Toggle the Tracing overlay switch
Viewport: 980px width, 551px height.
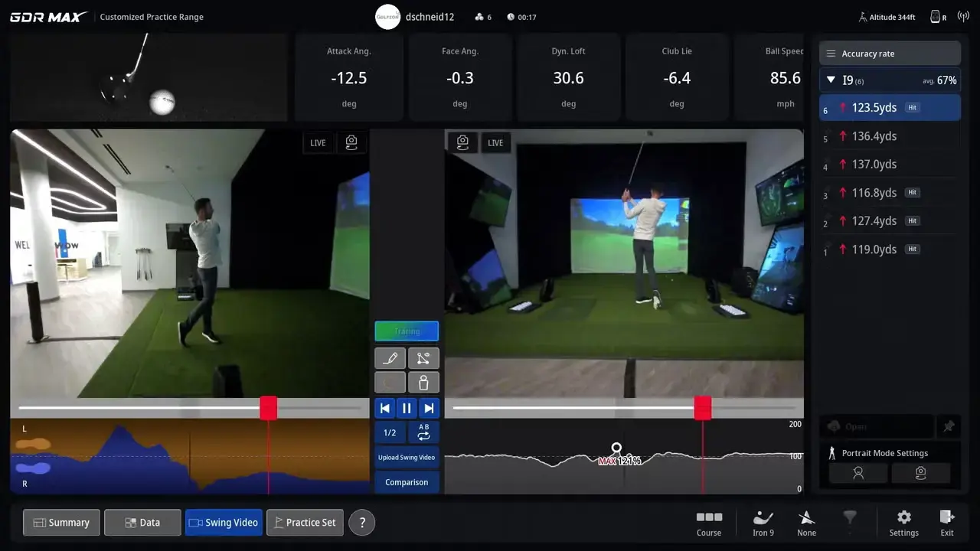407,331
